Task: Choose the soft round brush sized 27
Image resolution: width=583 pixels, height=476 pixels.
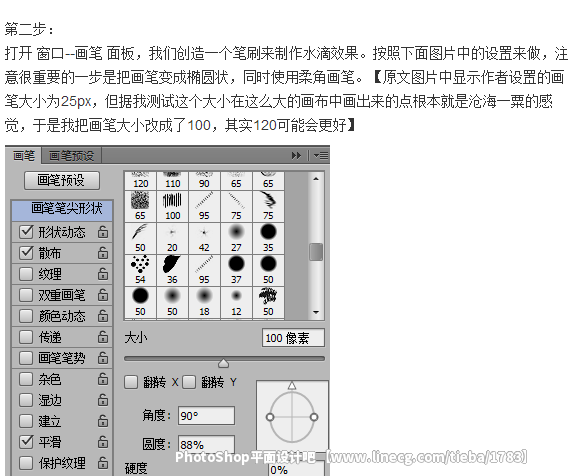Action: [x=236, y=238]
